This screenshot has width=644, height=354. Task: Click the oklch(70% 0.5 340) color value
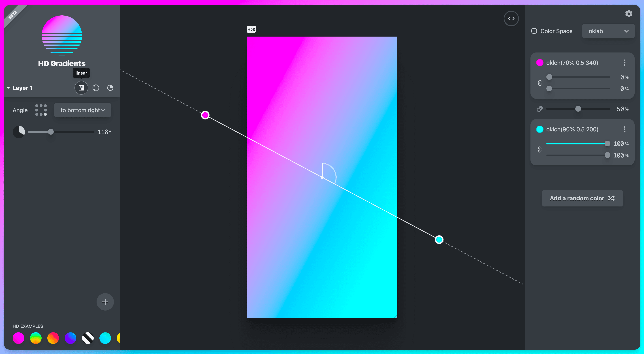572,63
